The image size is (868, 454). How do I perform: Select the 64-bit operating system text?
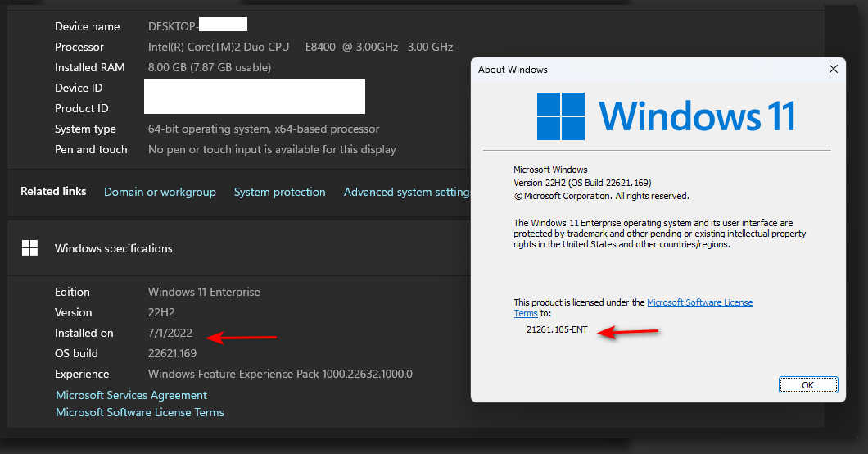(264, 129)
